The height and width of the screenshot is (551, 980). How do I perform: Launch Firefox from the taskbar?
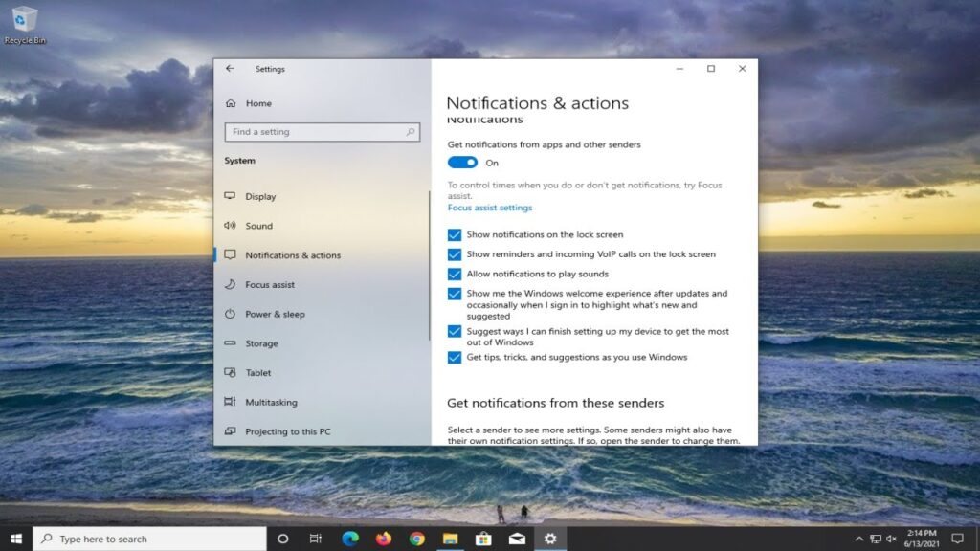click(383, 539)
